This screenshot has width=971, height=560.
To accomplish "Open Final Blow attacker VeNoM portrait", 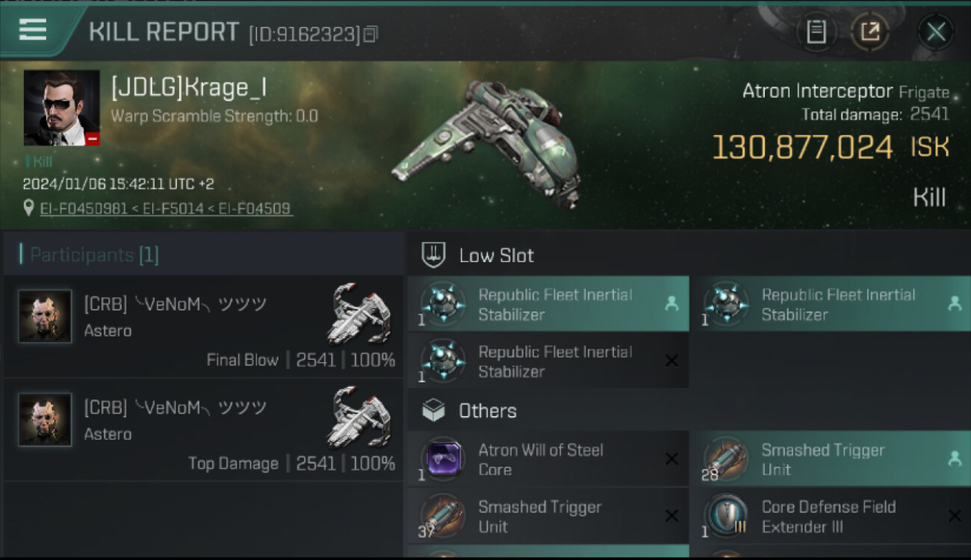I will [x=45, y=317].
